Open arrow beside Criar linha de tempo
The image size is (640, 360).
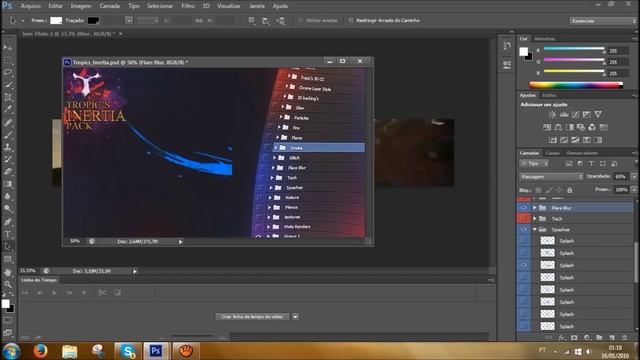295,317
